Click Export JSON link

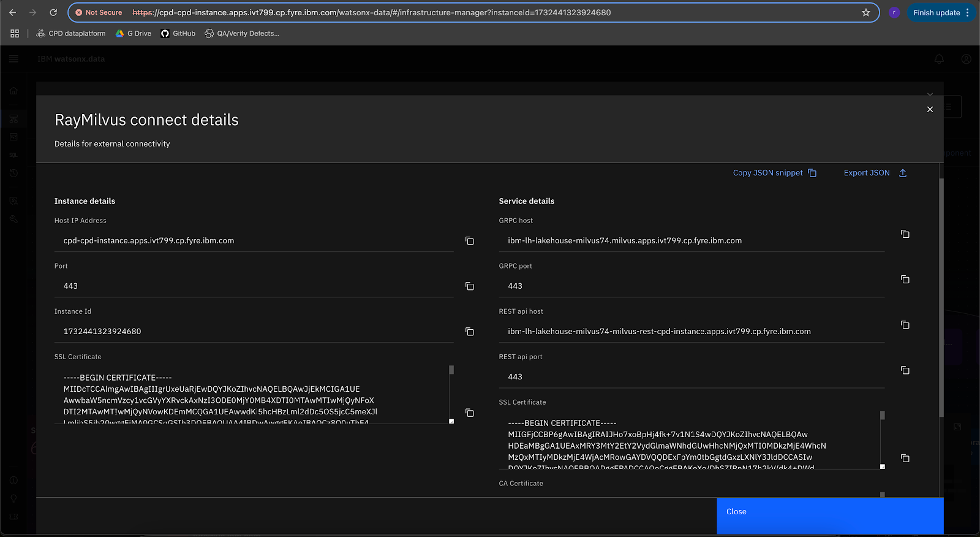click(875, 173)
